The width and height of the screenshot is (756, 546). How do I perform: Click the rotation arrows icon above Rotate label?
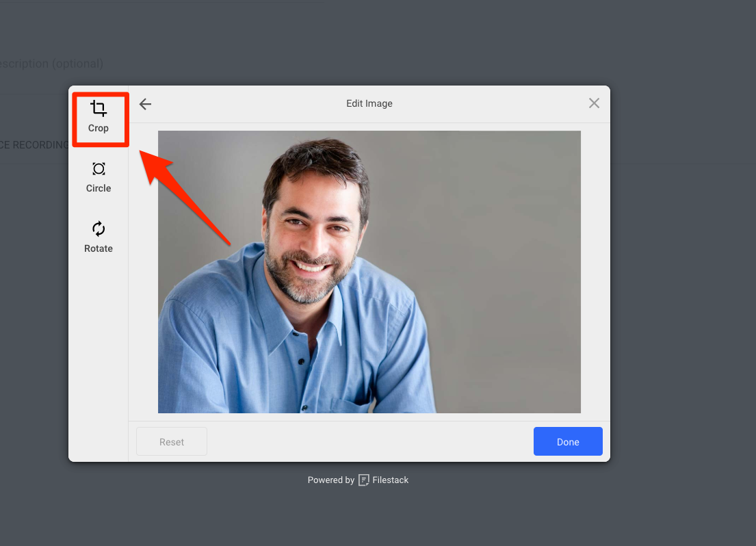coord(99,229)
